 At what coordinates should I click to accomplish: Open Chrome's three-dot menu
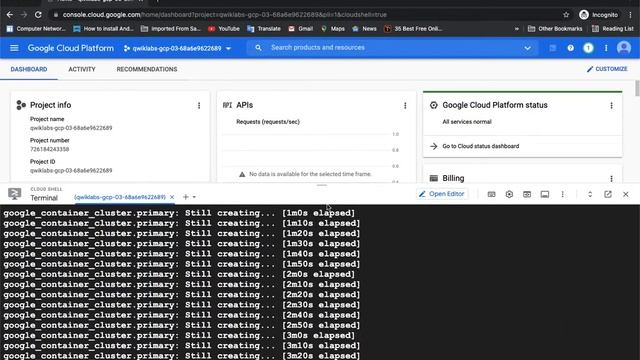point(630,15)
